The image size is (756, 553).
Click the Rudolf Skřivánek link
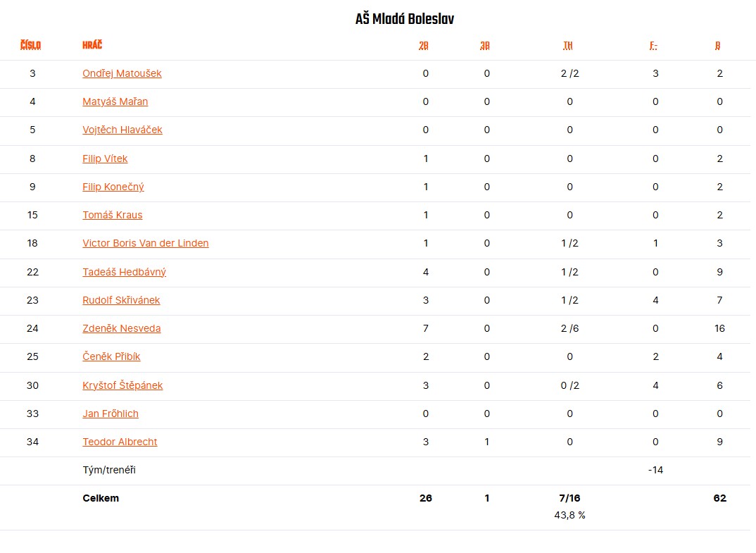[x=121, y=300]
